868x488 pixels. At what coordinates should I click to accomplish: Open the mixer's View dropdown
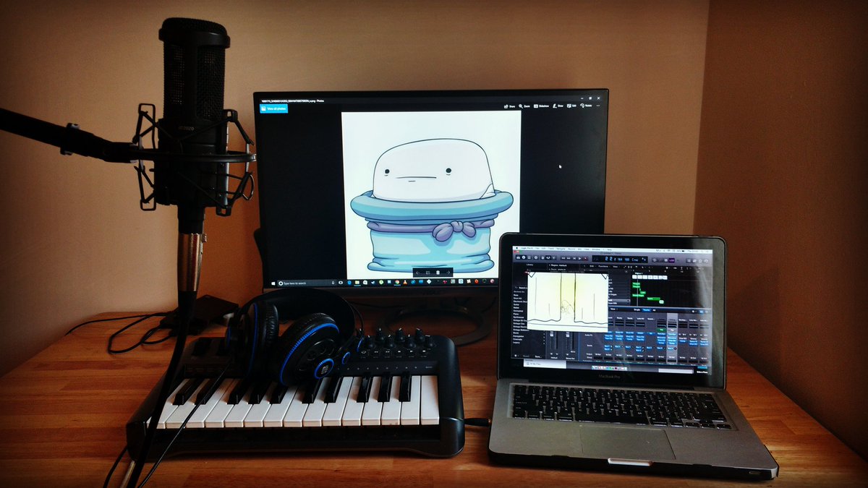click(x=613, y=309)
